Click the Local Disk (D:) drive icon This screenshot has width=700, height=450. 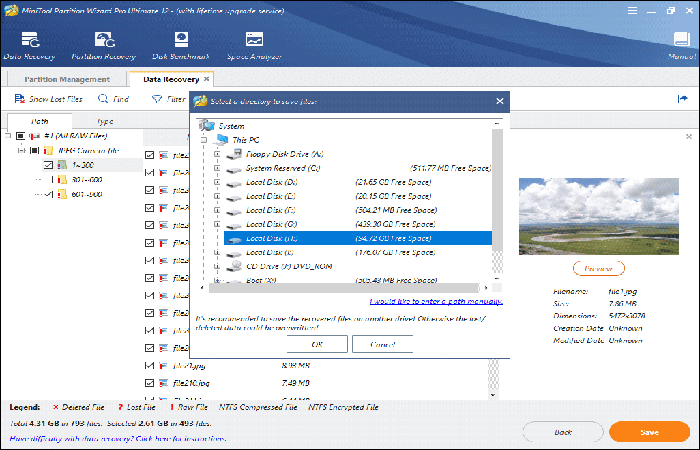click(x=233, y=183)
